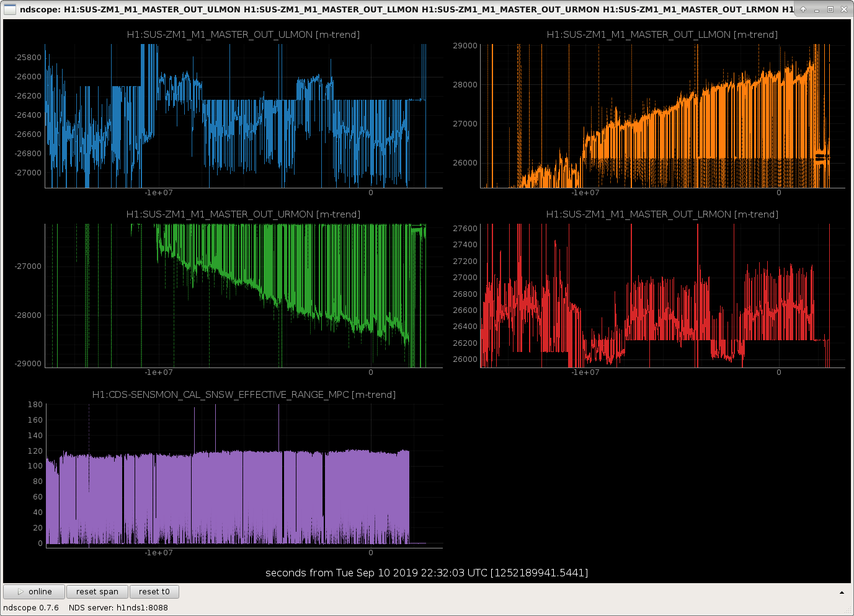Screen dimensions: 854x616
Task: Click the ULMON blue plot title
Action: point(243,35)
